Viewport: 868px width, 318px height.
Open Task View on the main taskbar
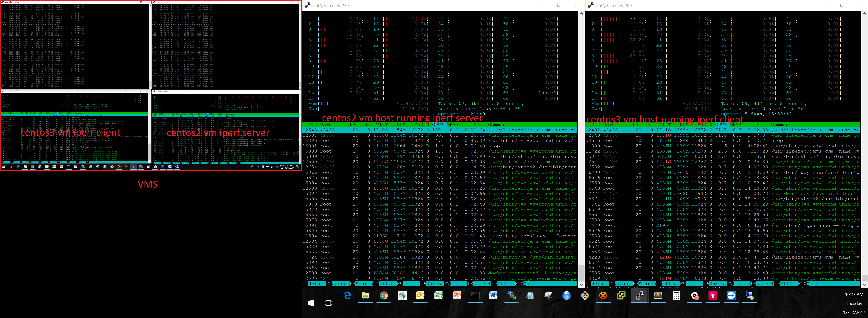[x=329, y=303]
